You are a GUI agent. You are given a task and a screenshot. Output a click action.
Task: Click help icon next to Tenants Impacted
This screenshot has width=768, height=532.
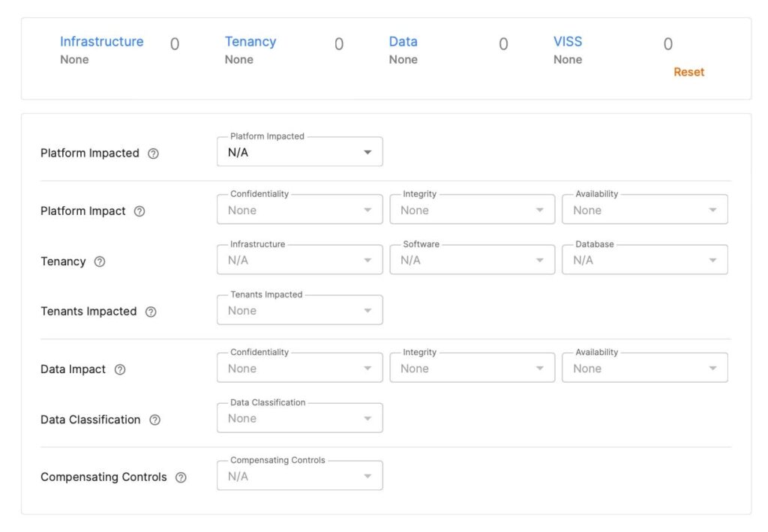[151, 312]
